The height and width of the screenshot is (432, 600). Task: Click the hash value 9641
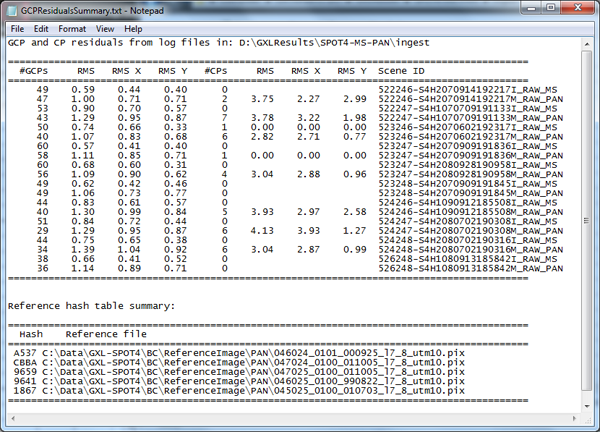pos(25,381)
